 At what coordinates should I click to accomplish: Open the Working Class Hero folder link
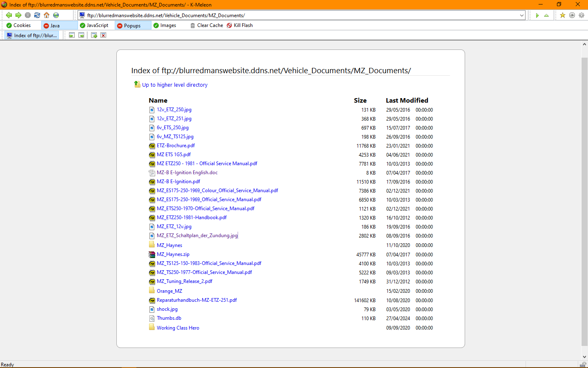pos(178,328)
